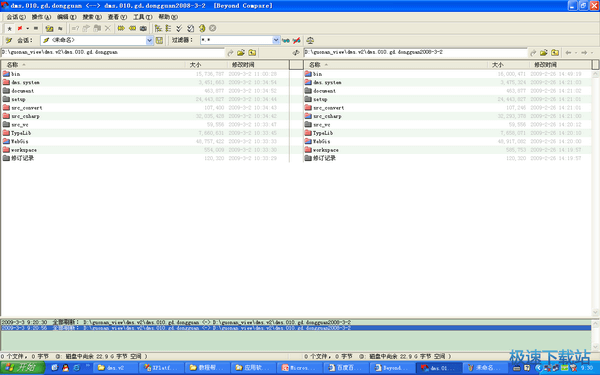
Task: Click the copy-to-left yellow arrow icon
Action: tap(132, 28)
